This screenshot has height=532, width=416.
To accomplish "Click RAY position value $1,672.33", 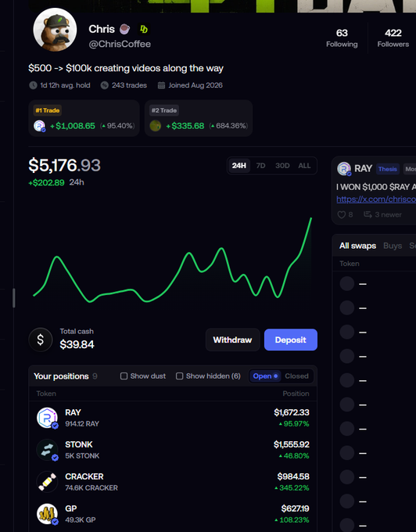I will coord(292,412).
